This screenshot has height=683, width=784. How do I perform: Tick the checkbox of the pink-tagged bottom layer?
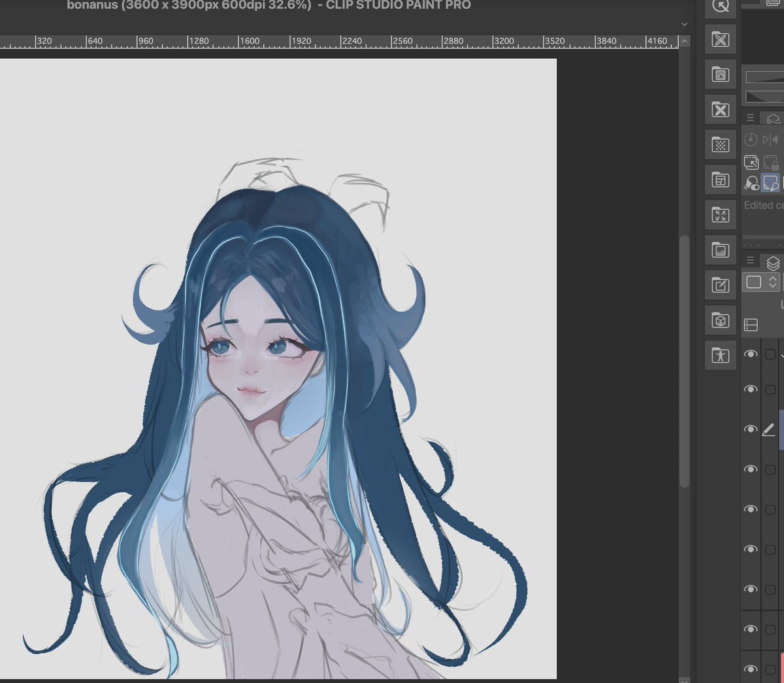[770, 669]
